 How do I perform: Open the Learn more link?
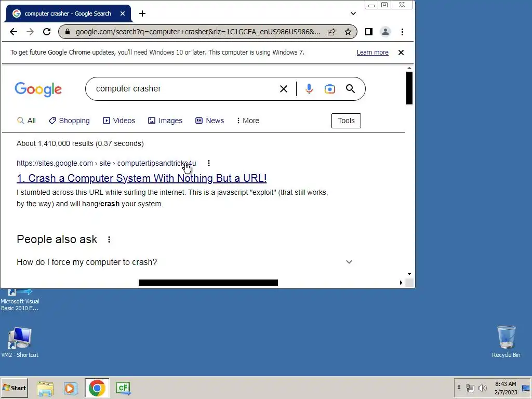(373, 52)
